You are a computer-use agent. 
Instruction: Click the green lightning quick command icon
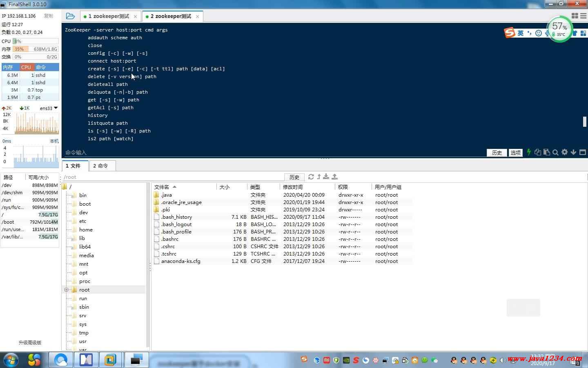coord(529,152)
